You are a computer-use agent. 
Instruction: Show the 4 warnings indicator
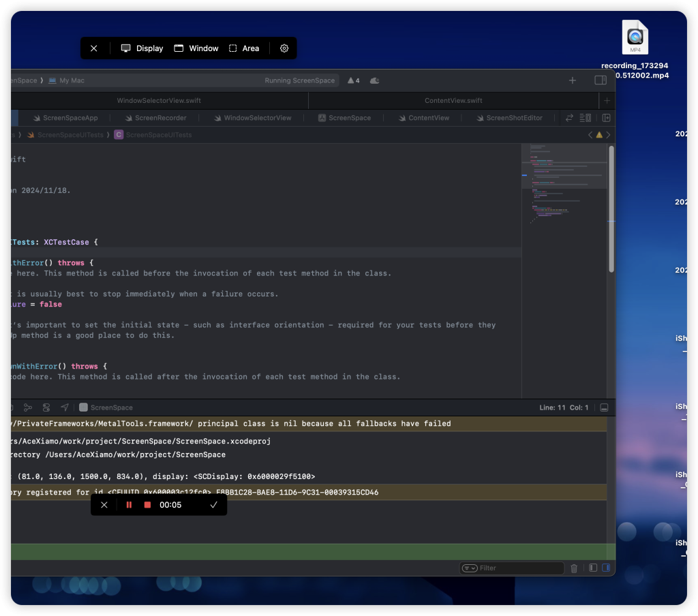point(353,80)
